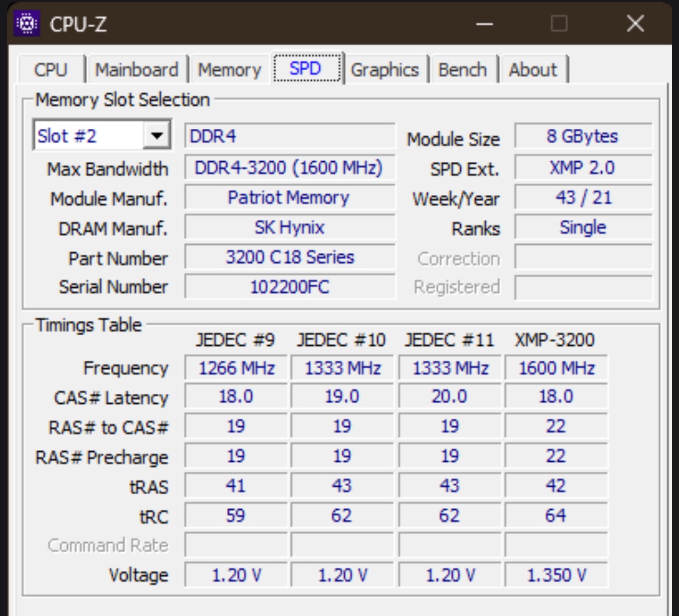This screenshot has width=679, height=616.
Task: Click the XMP-3200 RAS# to CAS# value 22
Action: point(557,426)
